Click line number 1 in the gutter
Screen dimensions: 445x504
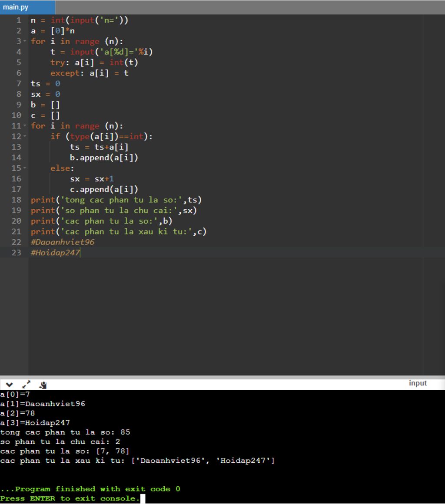click(19, 20)
